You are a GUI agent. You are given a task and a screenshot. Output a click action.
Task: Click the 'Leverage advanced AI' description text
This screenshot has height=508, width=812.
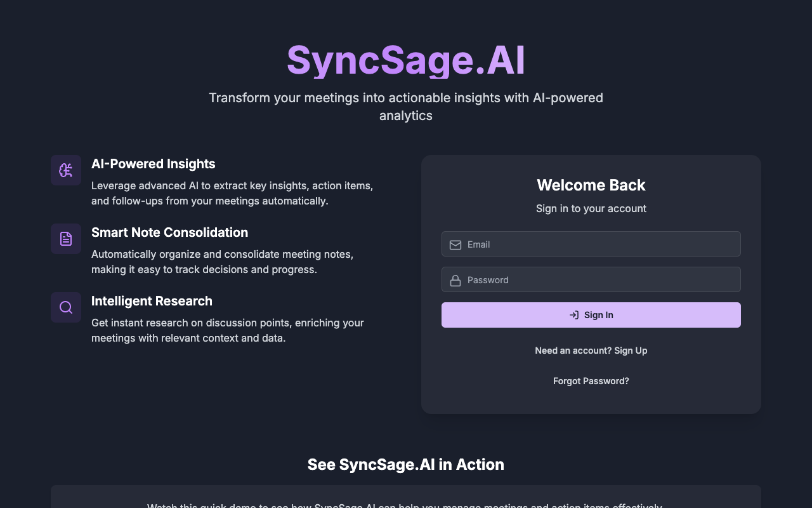point(232,193)
